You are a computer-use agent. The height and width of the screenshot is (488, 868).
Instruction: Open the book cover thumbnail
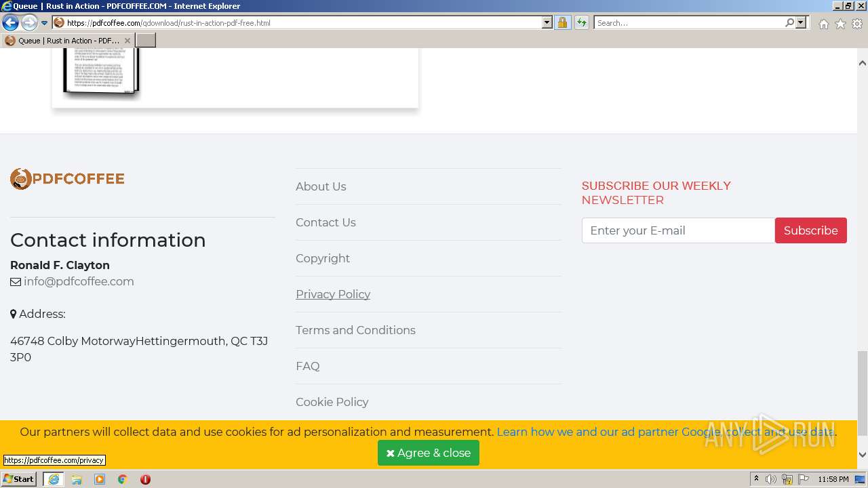pyautogui.click(x=101, y=71)
